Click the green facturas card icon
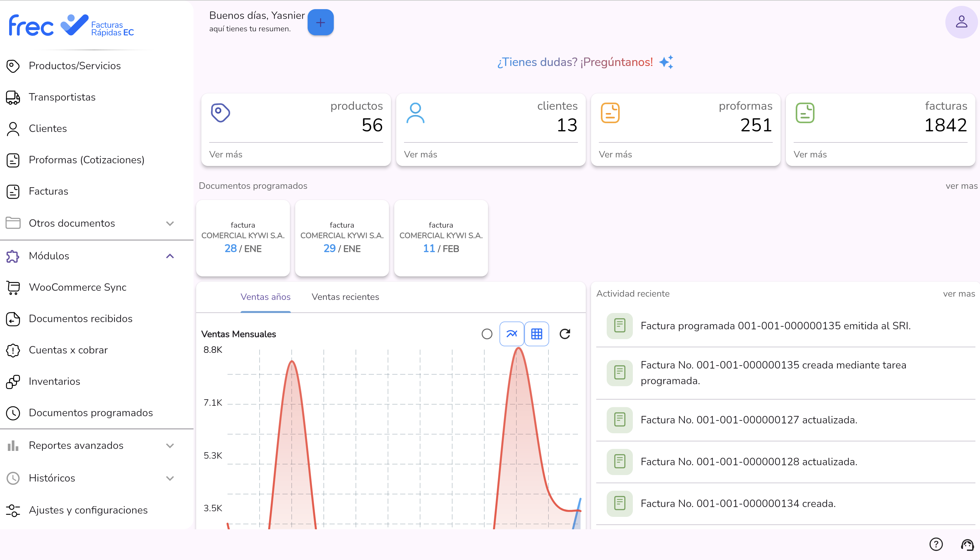This screenshot has height=560, width=980. click(x=805, y=113)
